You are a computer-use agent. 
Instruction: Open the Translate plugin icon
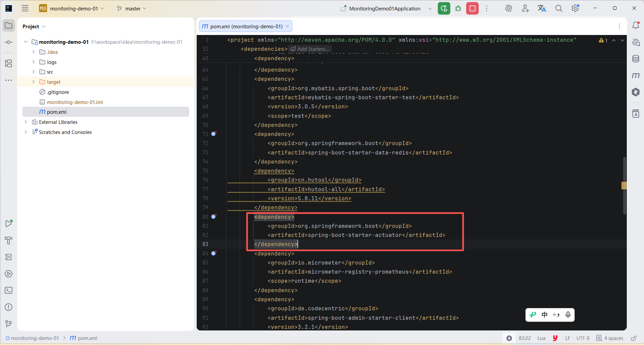pyautogui.click(x=542, y=8)
